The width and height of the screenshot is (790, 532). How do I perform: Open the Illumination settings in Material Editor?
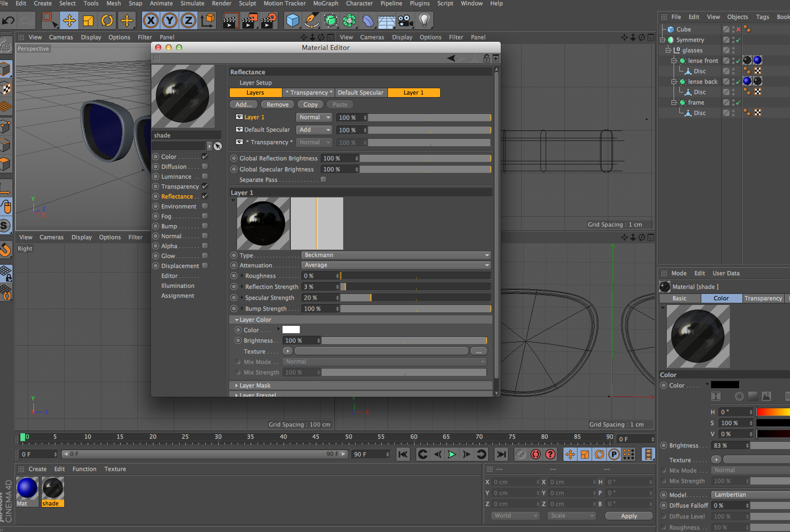coord(178,286)
